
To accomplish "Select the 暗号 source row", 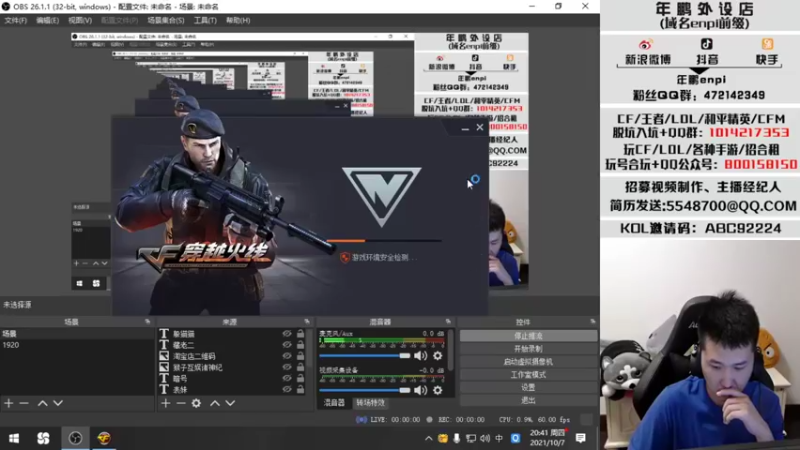I will coord(232,378).
